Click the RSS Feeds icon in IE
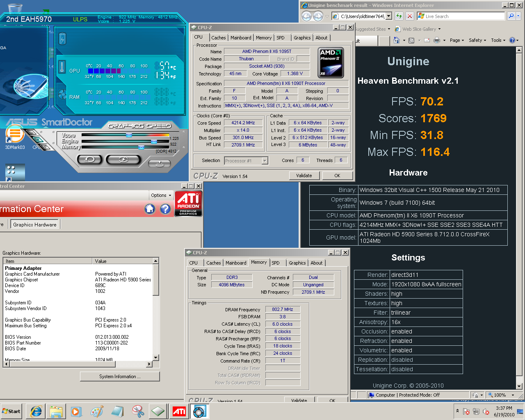525x420 pixels. (411, 40)
